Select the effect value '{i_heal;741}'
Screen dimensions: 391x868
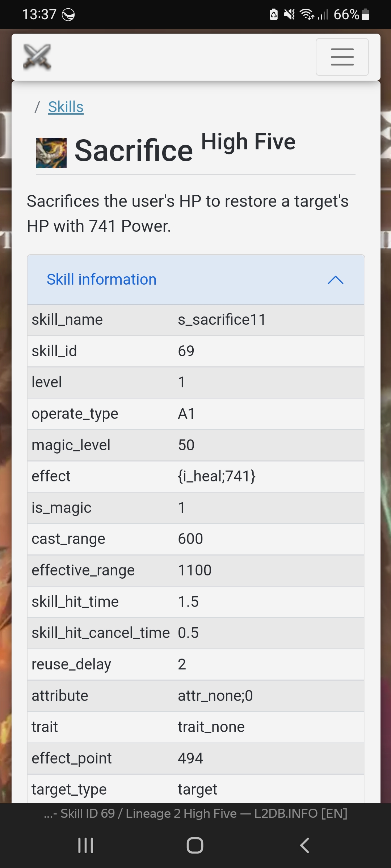point(217,476)
